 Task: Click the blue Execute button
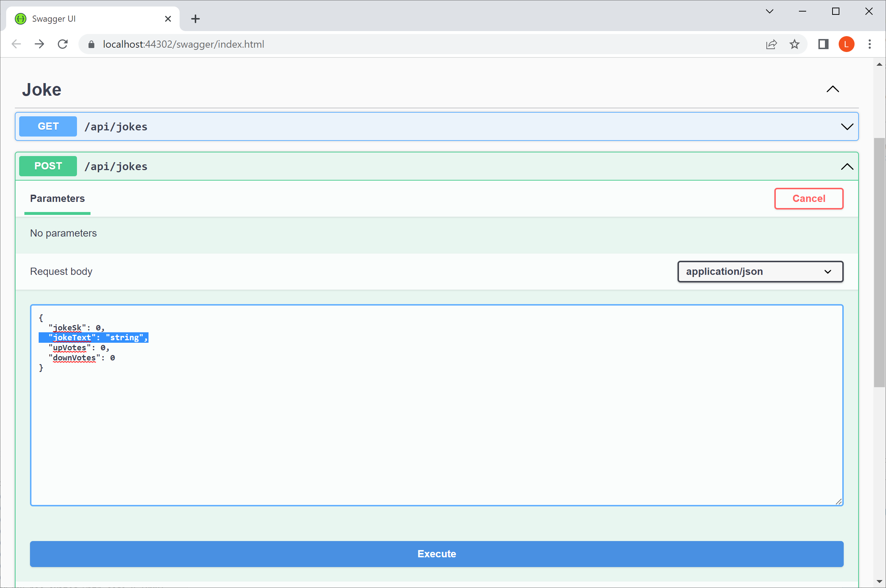[x=436, y=553]
